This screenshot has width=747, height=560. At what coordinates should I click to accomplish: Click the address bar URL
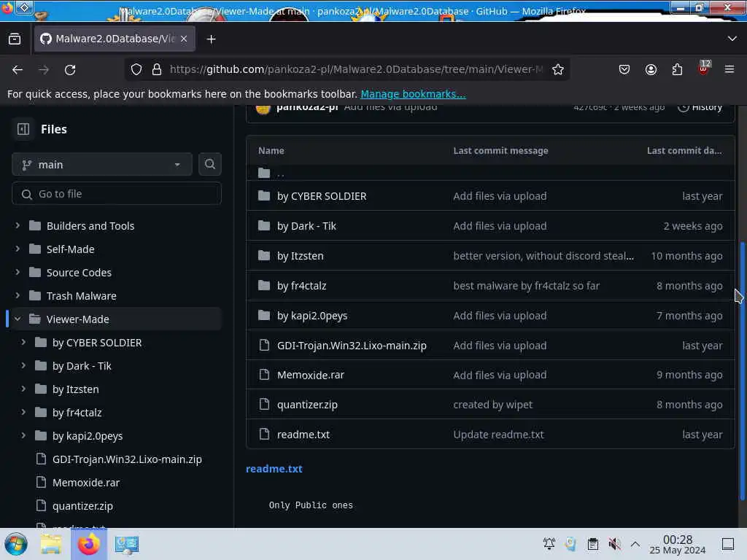[x=356, y=69]
